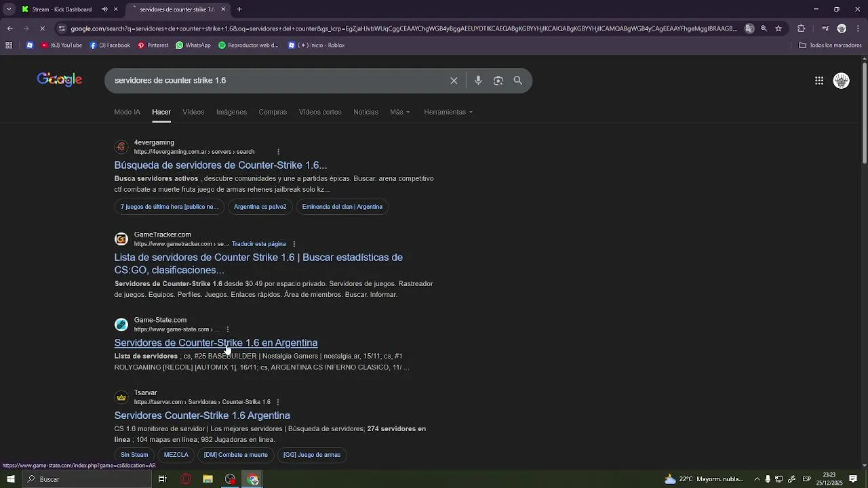
Task: Open Facebook bookmark
Action: [110, 45]
